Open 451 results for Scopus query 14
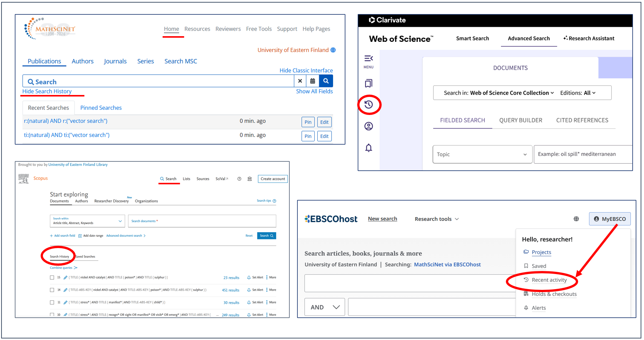644x340 pixels. click(x=231, y=290)
